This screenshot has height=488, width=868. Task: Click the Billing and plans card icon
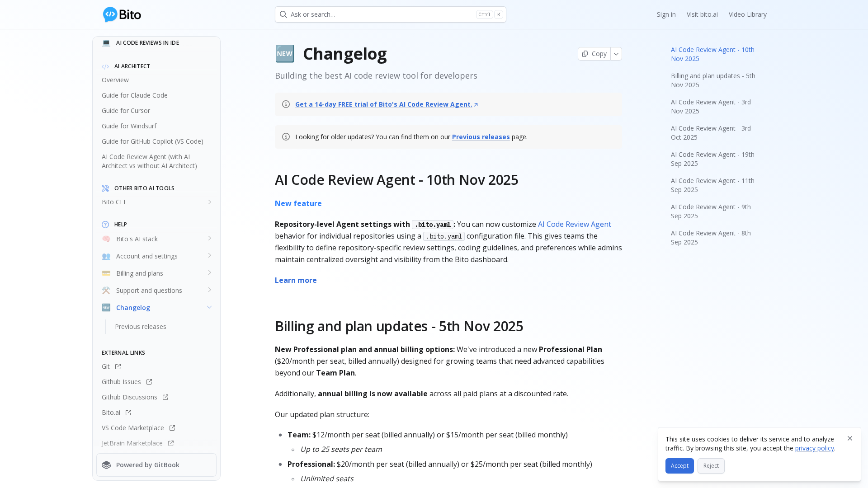point(106,273)
